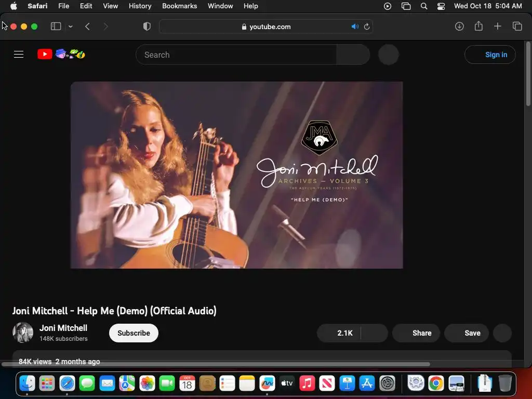532x399 pixels.
Task: Click the Sign in button
Action: (x=490, y=55)
